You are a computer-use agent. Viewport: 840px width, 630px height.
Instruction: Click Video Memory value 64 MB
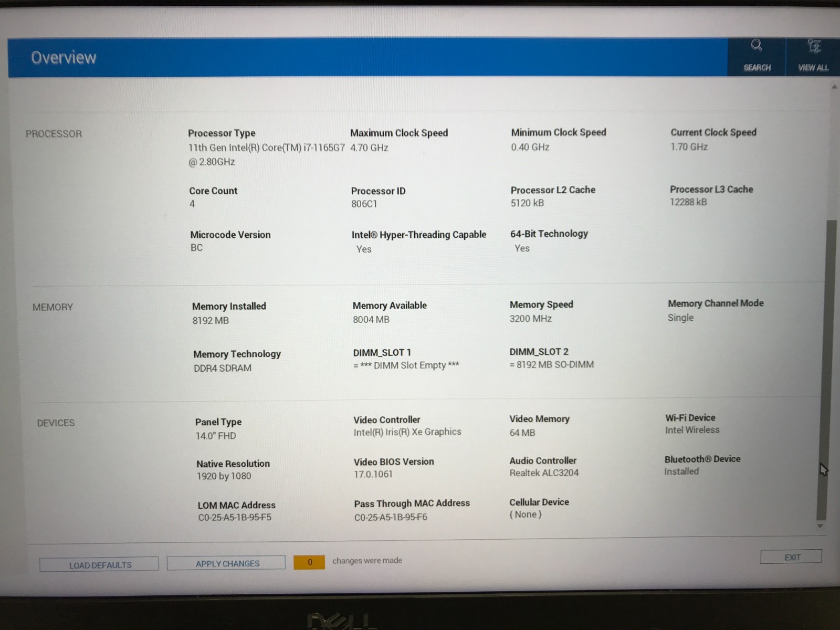(x=522, y=433)
